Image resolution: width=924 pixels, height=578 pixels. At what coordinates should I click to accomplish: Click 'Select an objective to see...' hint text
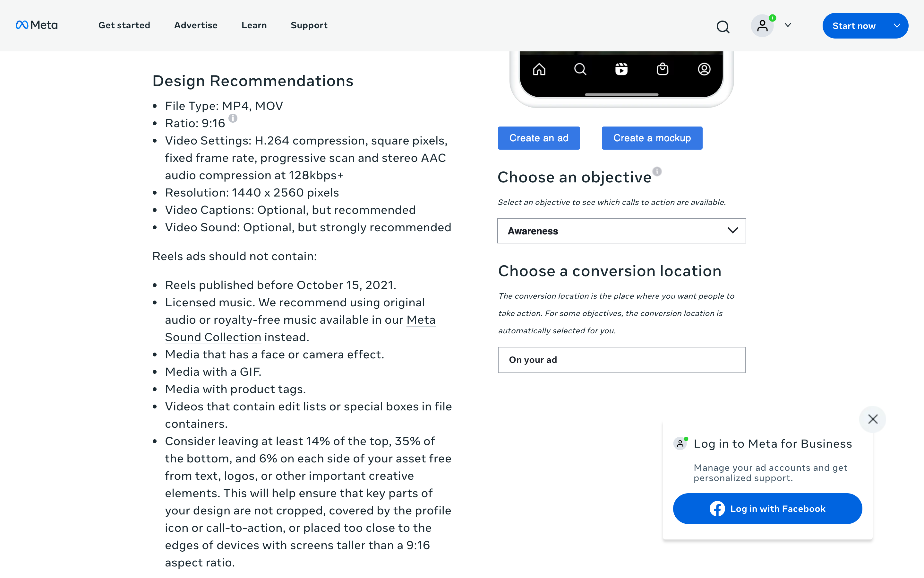click(x=612, y=202)
